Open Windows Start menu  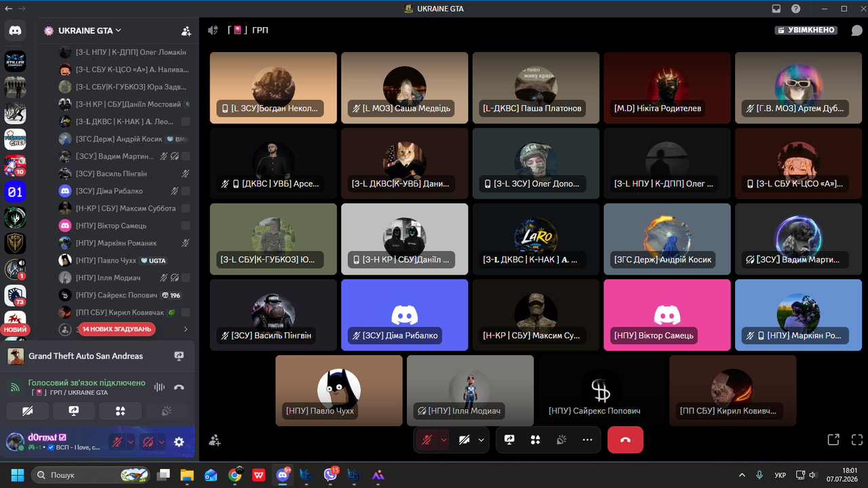click(x=17, y=475)
